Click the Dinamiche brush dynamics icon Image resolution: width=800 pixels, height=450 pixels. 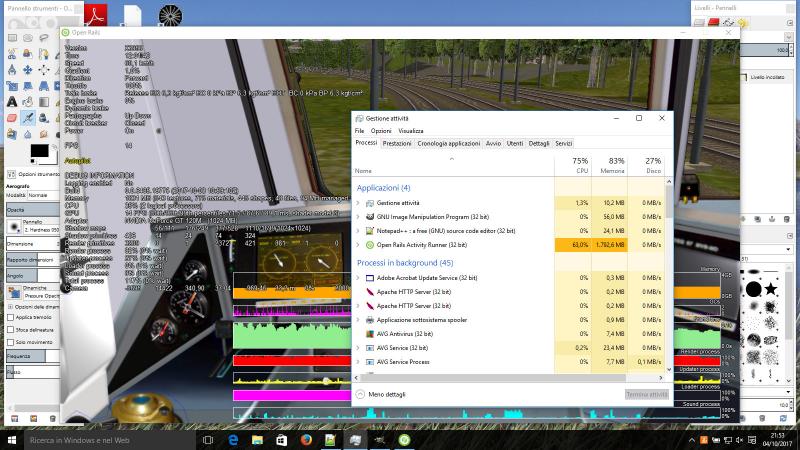[x=13, y=292]
